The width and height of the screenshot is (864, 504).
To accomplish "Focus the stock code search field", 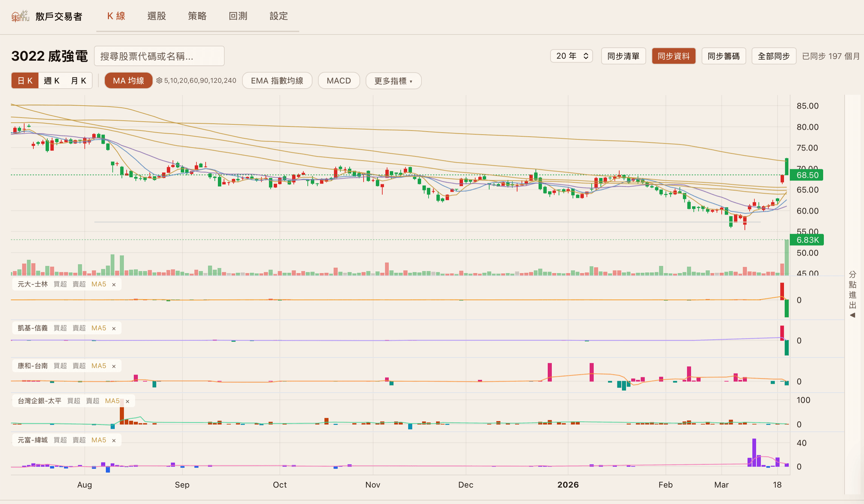I will 159,56.
